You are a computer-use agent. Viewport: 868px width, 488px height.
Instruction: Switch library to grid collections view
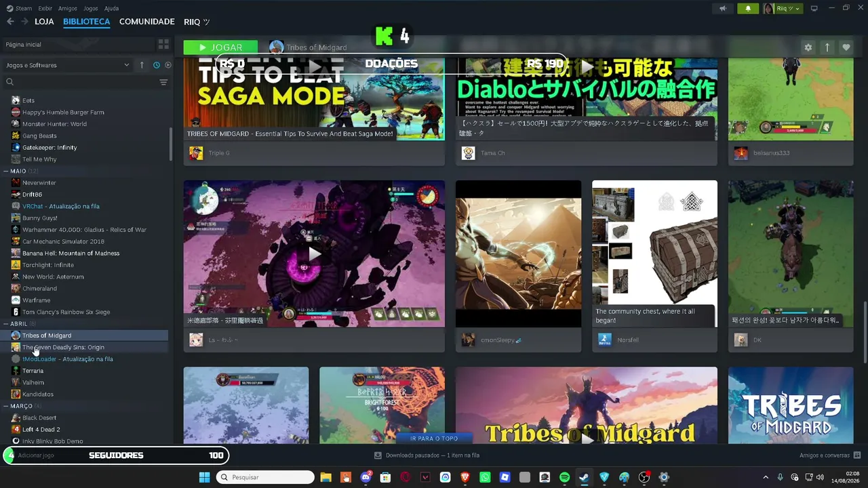pos(163,44)
